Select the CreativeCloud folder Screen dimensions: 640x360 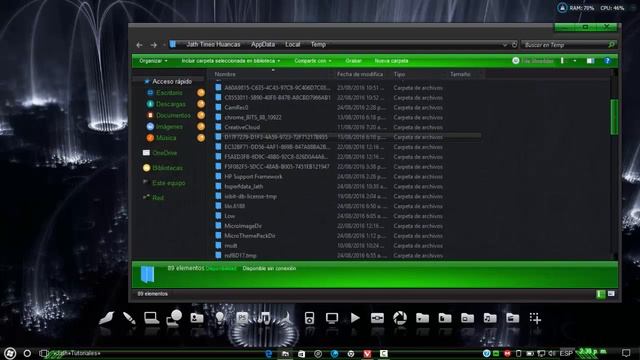[x=242, y=127]
